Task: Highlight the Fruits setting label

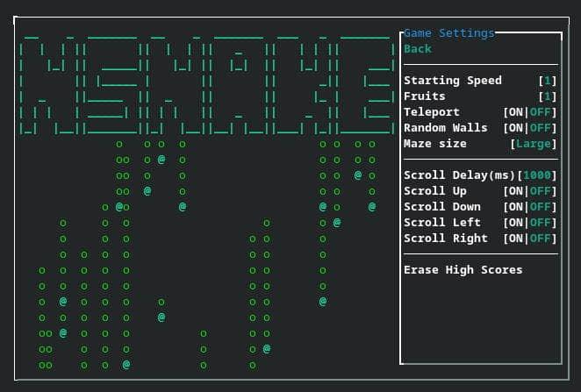Action: [425, 96]
